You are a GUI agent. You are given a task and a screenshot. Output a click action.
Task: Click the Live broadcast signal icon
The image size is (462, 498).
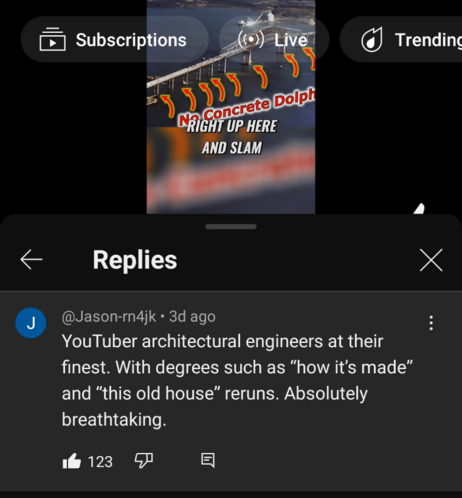click(x=251, y=40)
